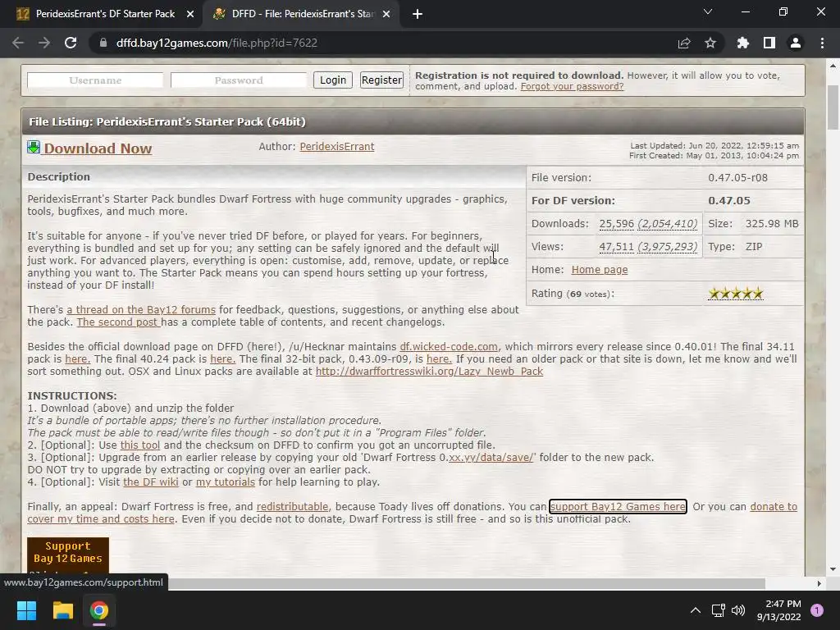Open the final 40.24 pack here link
The height and width of the screenshot is (630, 840).
pos(222,359)
